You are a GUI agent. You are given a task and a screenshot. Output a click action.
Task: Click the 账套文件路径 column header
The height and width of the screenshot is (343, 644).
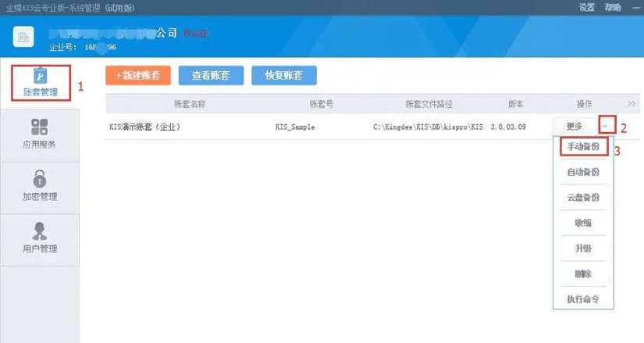429,104
